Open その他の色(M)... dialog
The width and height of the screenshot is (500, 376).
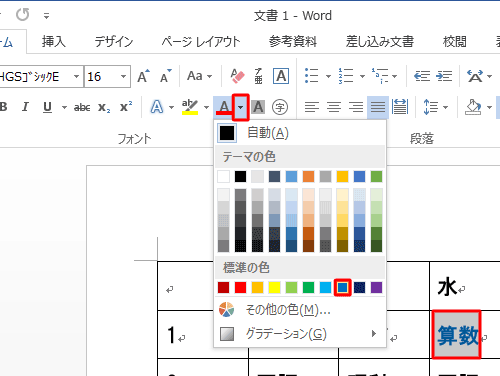tap(300, 310)
